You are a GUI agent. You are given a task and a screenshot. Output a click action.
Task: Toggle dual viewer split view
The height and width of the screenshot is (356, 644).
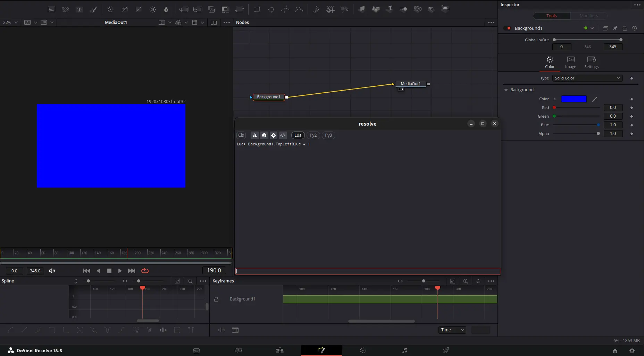pyautogui.click(x=214, y=23)
